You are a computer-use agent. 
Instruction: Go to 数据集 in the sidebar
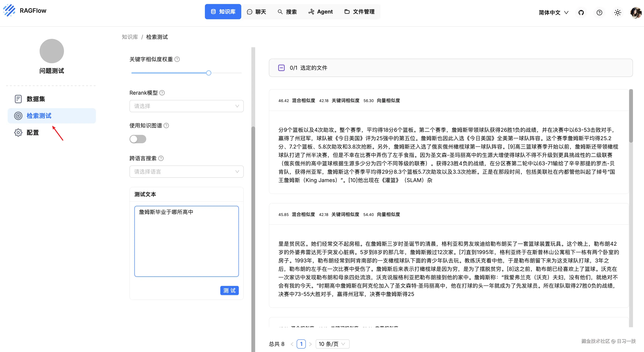(36, 99)
